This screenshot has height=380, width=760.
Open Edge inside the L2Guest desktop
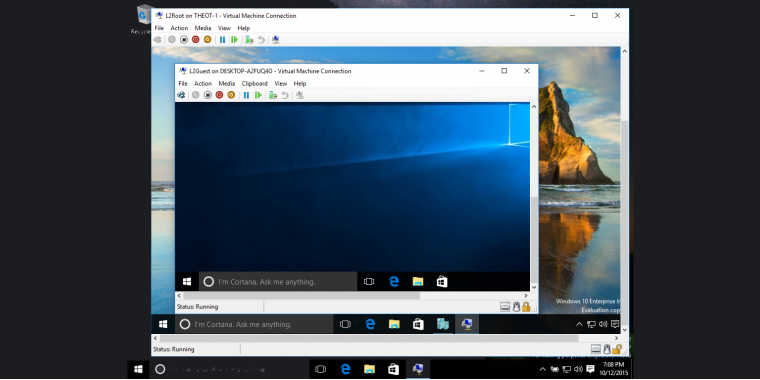click(394, 282)
